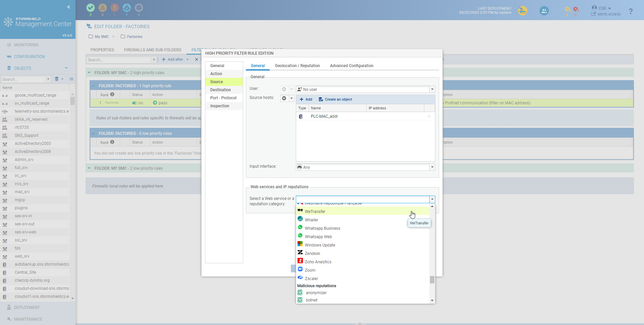Open the connected users icon
The width and height of the screenshot is (644, 325).
(x=544, y=11)
